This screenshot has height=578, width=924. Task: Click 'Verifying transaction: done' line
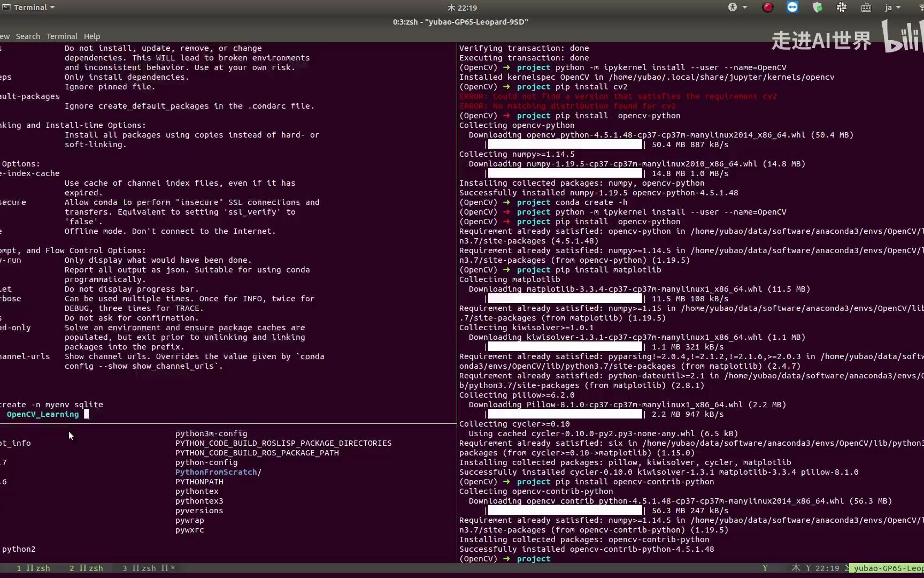524,48
